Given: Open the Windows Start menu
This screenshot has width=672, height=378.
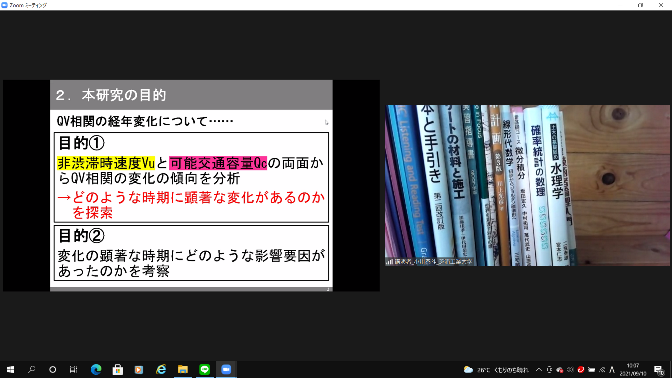Looking at the screenshot, I should (x=10, y=369).
